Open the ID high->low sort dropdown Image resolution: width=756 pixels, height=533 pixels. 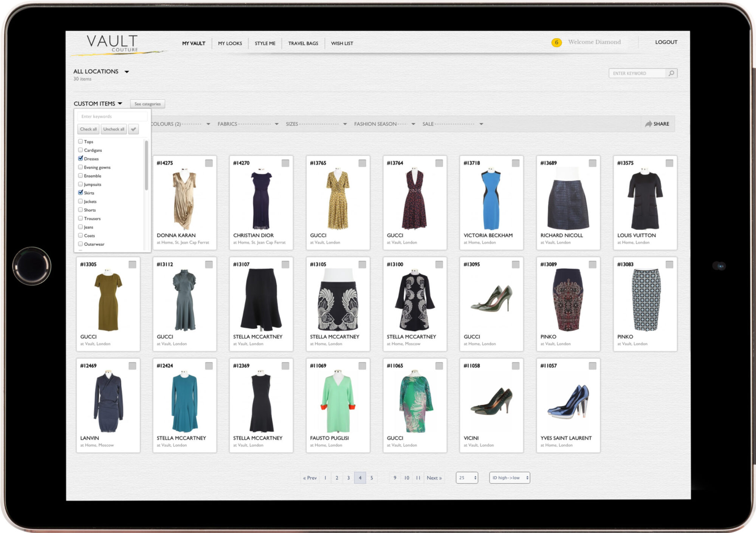click(509, 478)
